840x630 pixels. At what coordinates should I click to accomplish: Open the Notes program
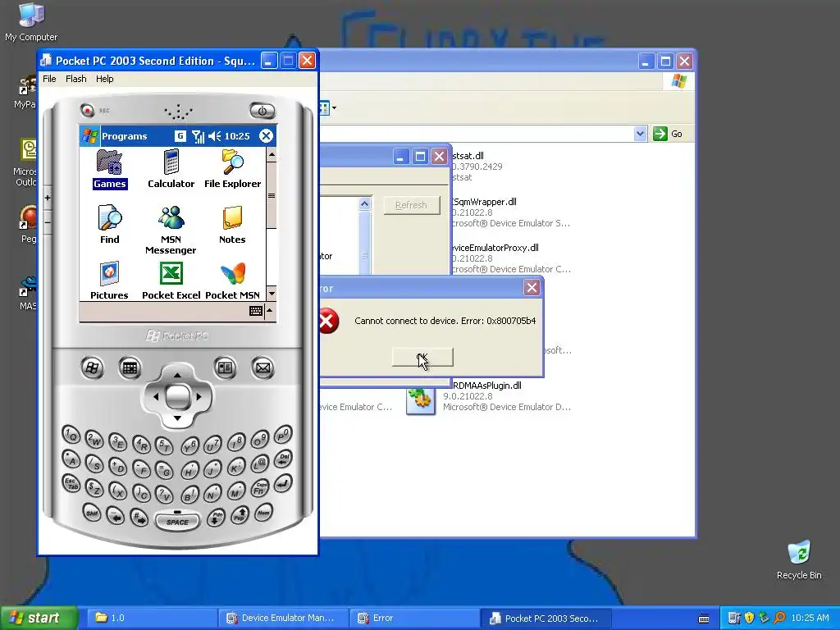pos(232,225)
